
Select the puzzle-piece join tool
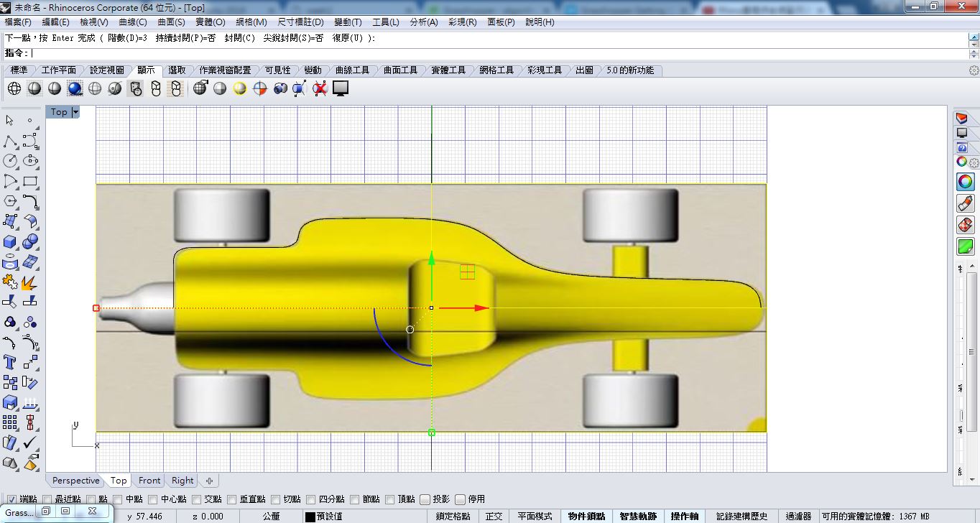10,282
